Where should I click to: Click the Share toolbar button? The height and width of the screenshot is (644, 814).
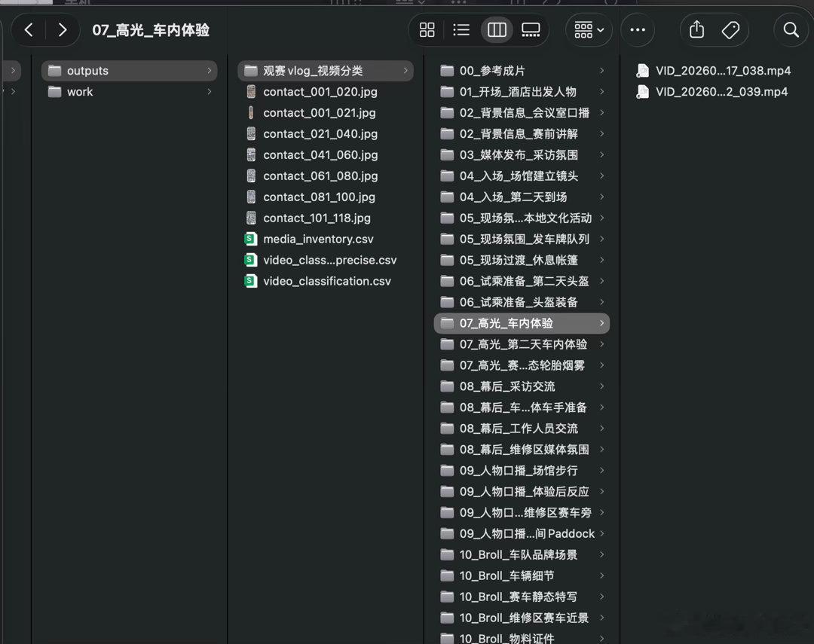(696, 30)
